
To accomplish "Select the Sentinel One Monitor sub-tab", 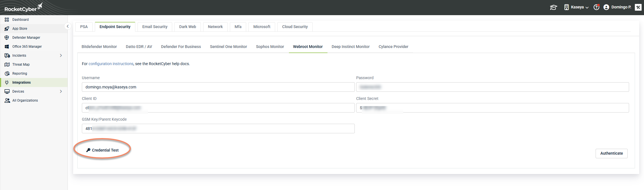I will pyautogui.click(x=228, y=47).
